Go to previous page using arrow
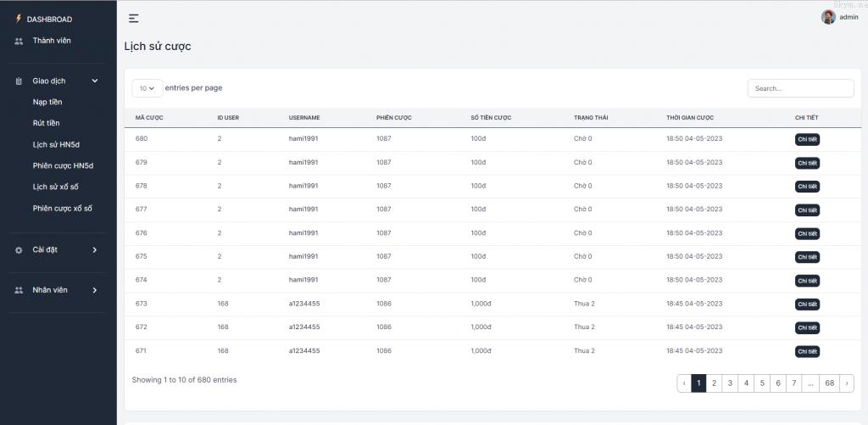The image size is (868, 425). 683,383
